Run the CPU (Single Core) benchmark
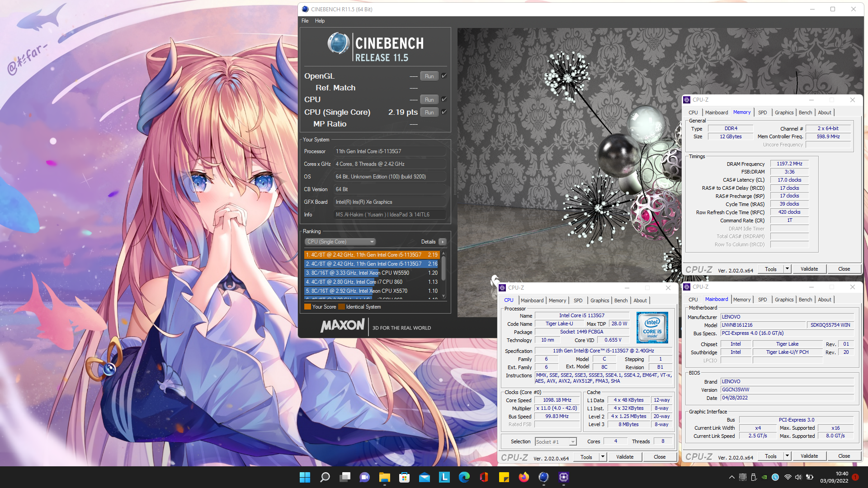Screen dimensions: 868x488 pyautogui.click(x=429, y=113)
